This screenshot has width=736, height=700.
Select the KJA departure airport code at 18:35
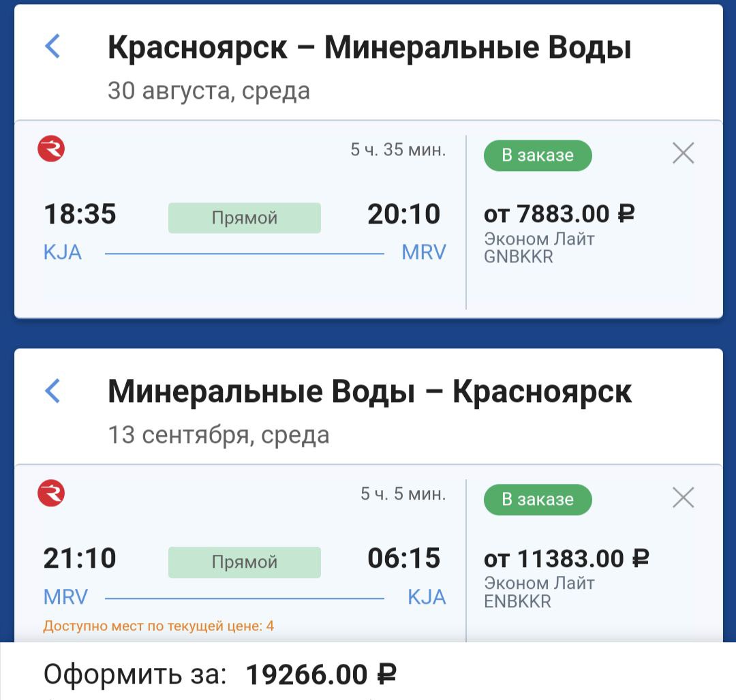click(x=63, y=253)
